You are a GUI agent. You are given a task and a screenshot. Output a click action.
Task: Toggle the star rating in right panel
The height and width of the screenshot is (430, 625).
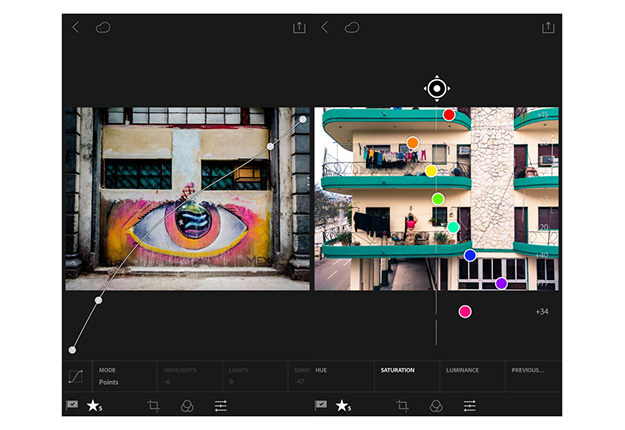tap(343, 406)
